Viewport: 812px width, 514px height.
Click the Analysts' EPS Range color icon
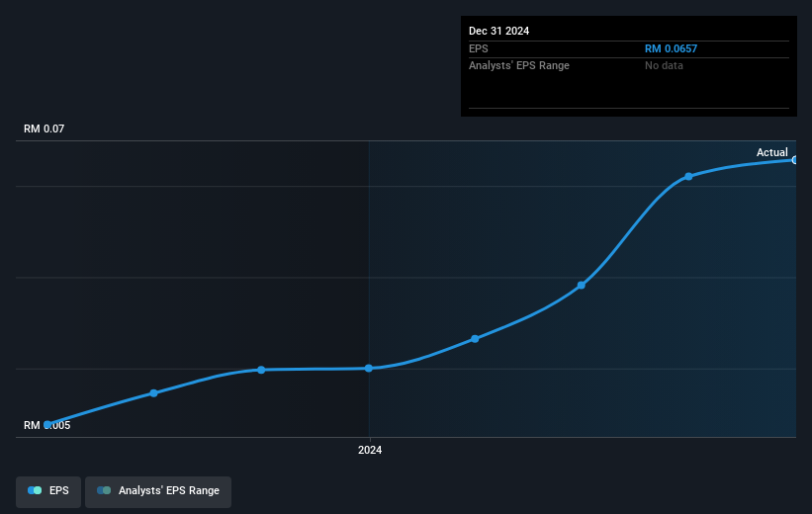(104, 490)
